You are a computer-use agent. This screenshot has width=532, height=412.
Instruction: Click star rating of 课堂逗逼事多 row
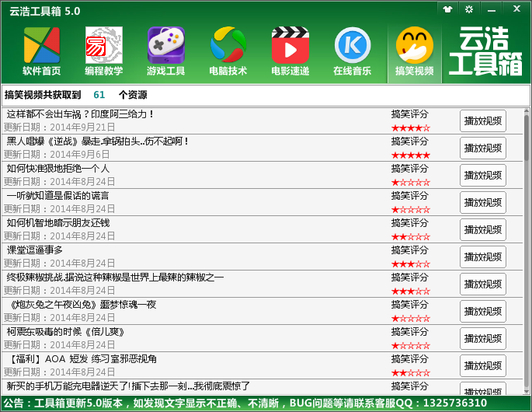(x=411, y=264)
